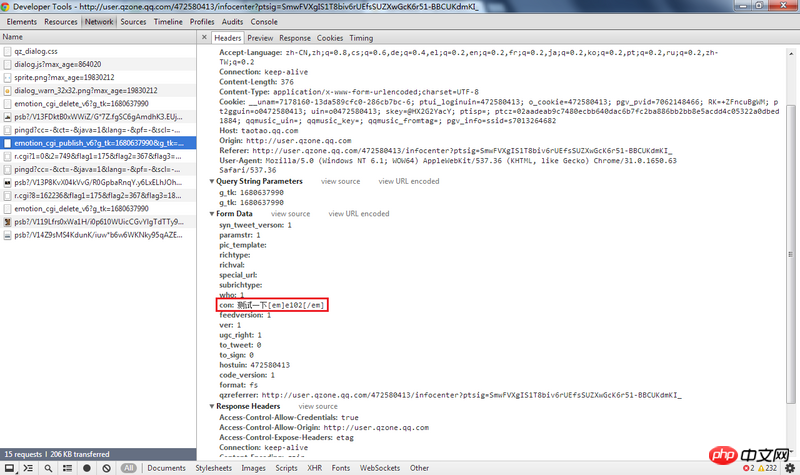Filter requests by Scripts
This screenshot has height=475, width=800.
(286, 468)
